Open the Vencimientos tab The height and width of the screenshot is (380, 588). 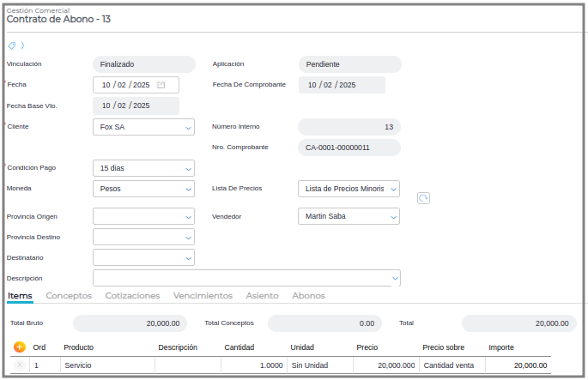point(203,296)
